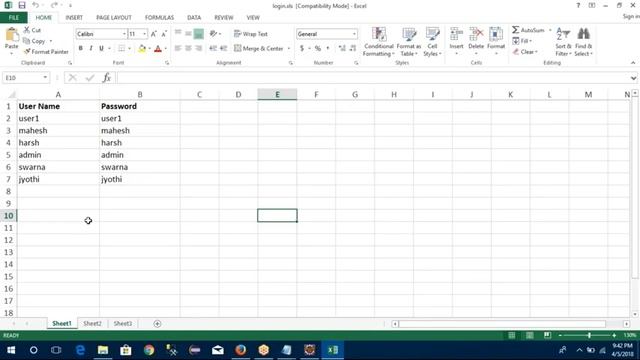The width and height of the screenshot is (640, 360).
Task: Click the zoom slider handle
Action: click(x=589, y=335)
